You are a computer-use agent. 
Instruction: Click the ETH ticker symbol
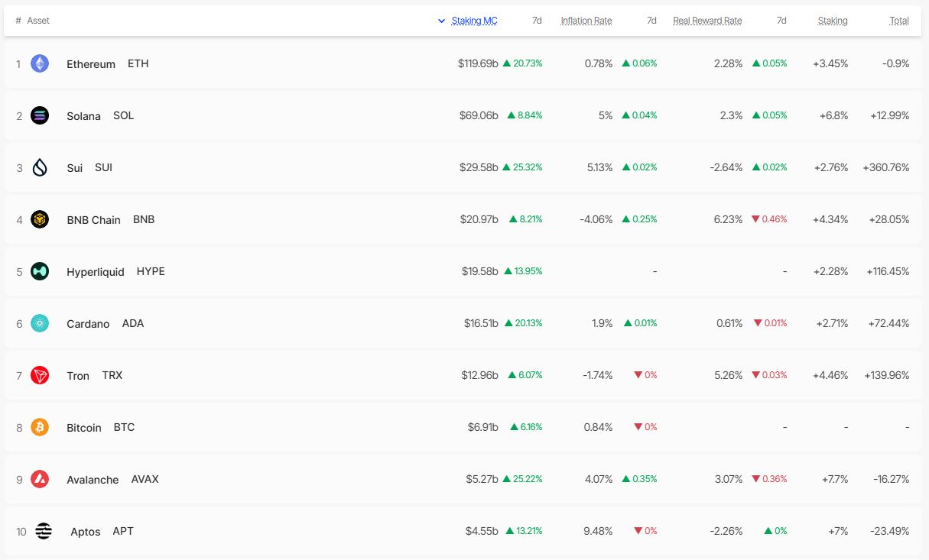[x=138, y=63]
